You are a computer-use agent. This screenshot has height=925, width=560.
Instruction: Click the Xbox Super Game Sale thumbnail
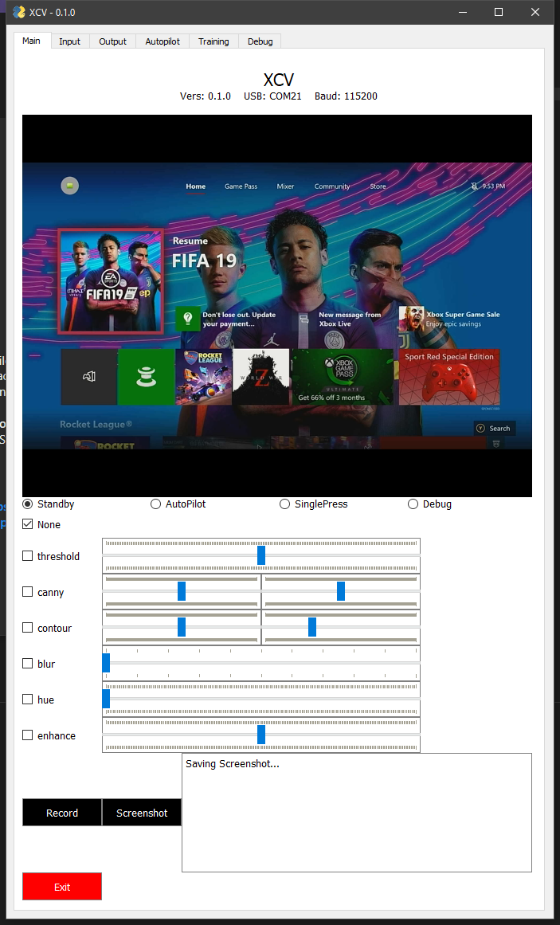coord(411,319)
